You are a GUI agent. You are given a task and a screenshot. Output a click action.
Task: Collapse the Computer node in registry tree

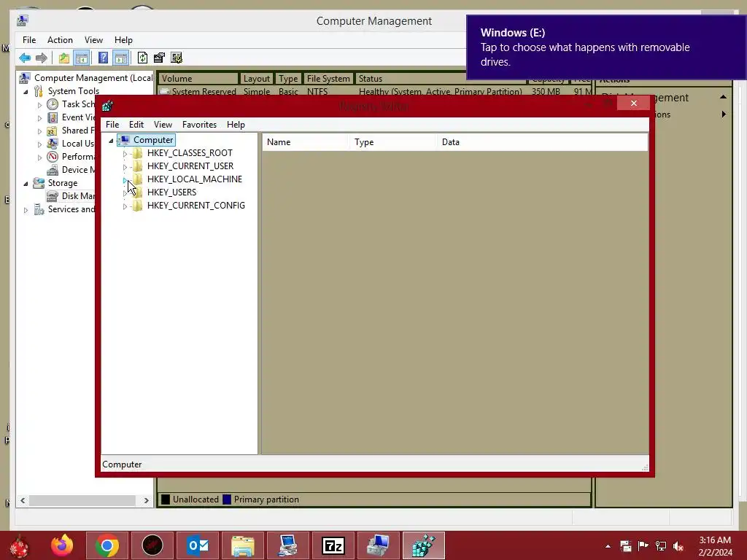(111, 141)
